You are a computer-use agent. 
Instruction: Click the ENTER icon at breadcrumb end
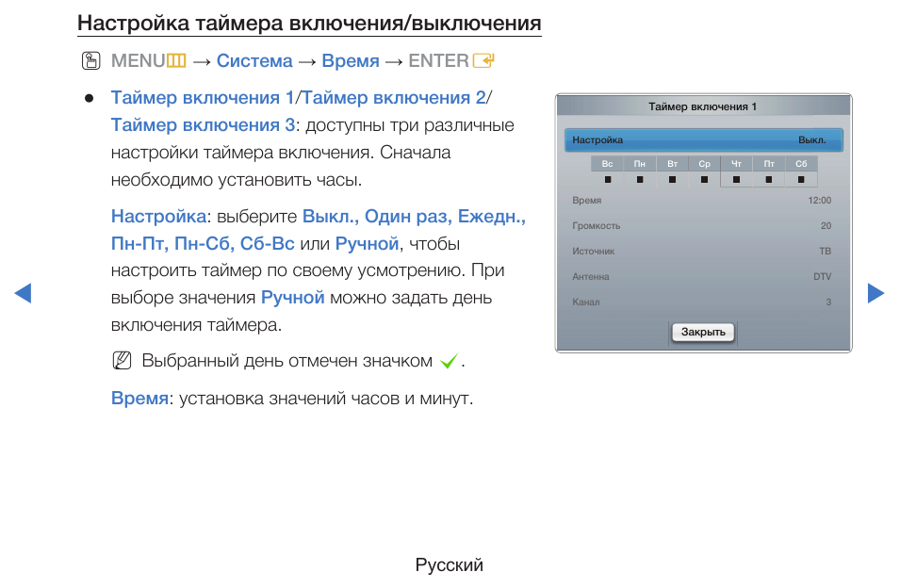click(x=484, y=61)
